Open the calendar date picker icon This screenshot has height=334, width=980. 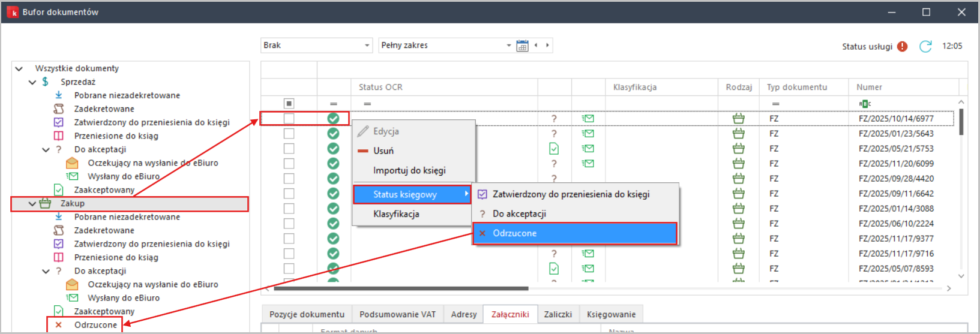[522, 46]
